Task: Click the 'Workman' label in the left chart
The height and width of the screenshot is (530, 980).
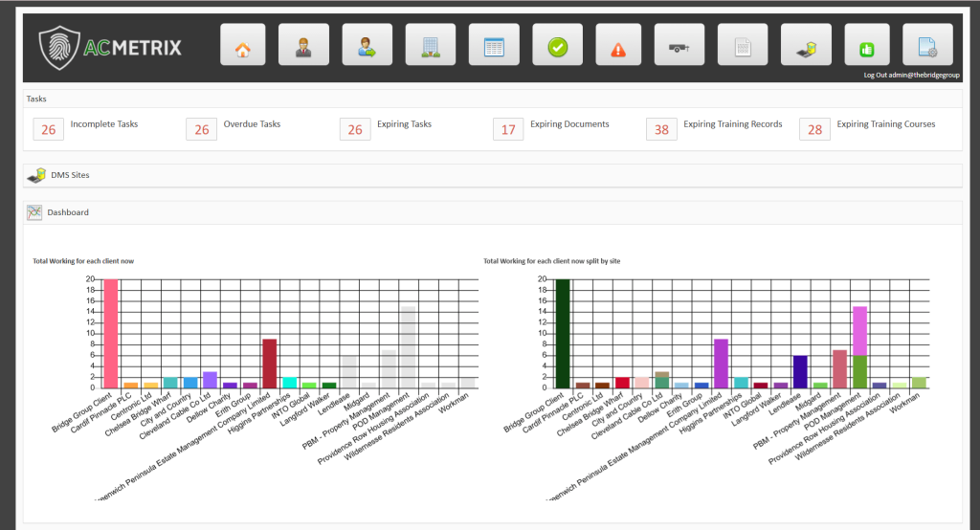Action: [x=454, y=403]
